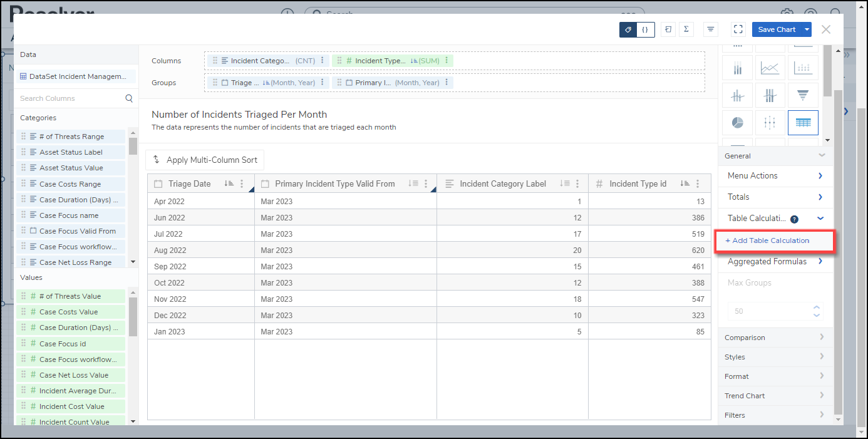Toggle the label tag view button

628,29
